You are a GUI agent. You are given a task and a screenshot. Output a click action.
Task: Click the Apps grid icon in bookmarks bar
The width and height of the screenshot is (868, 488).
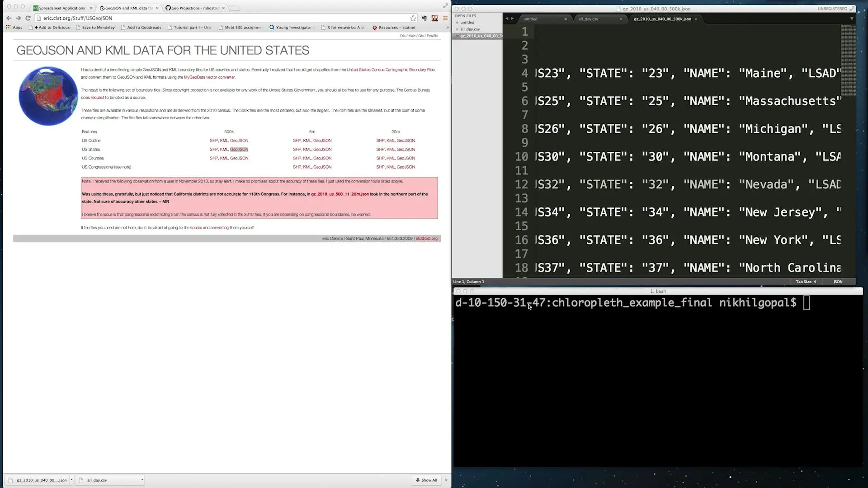8,28
